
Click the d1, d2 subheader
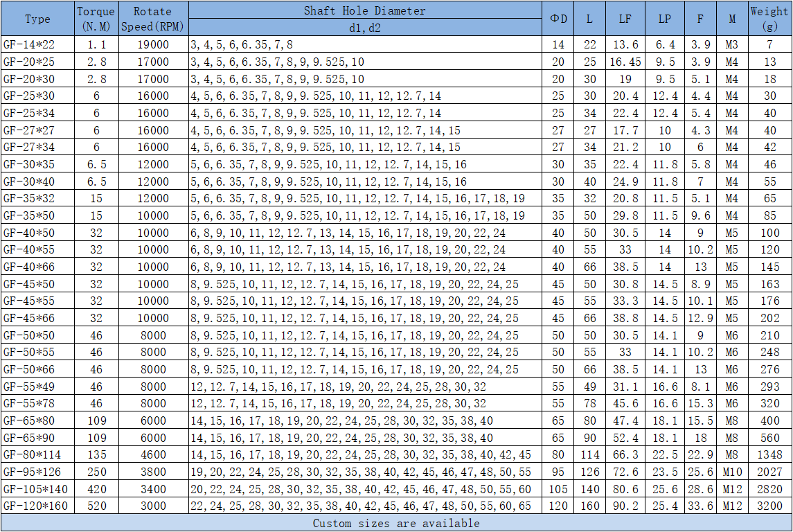pyautogui.click(x=365, y=27)
